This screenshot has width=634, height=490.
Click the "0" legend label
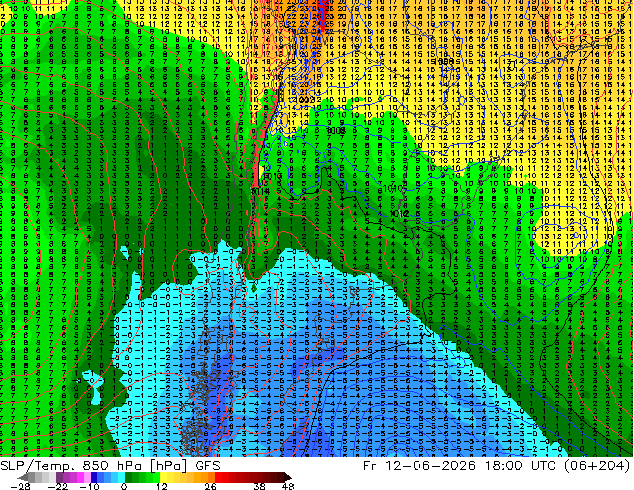tap(124, 486)
